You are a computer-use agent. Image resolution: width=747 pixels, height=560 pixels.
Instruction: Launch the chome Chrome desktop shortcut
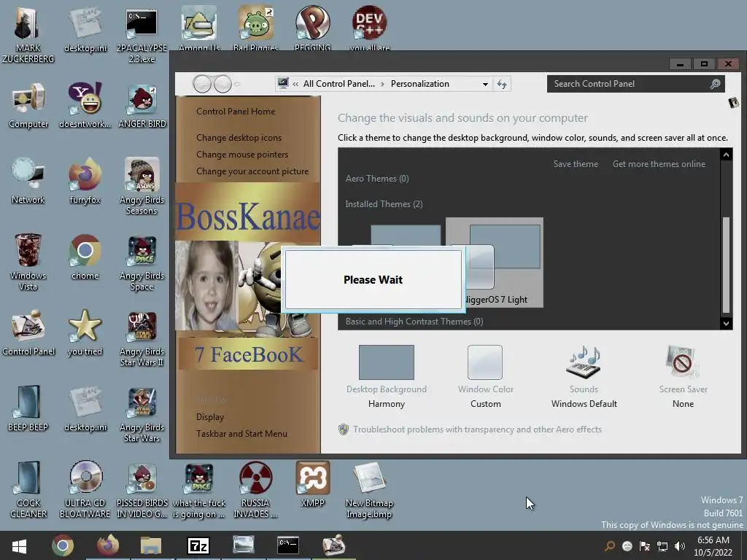[85, 257]
